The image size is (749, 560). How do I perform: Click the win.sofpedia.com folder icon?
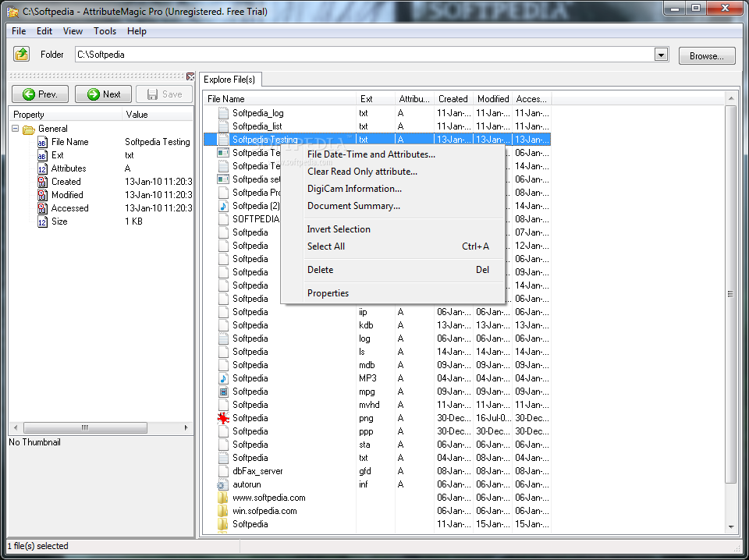(x=222, y=512)
